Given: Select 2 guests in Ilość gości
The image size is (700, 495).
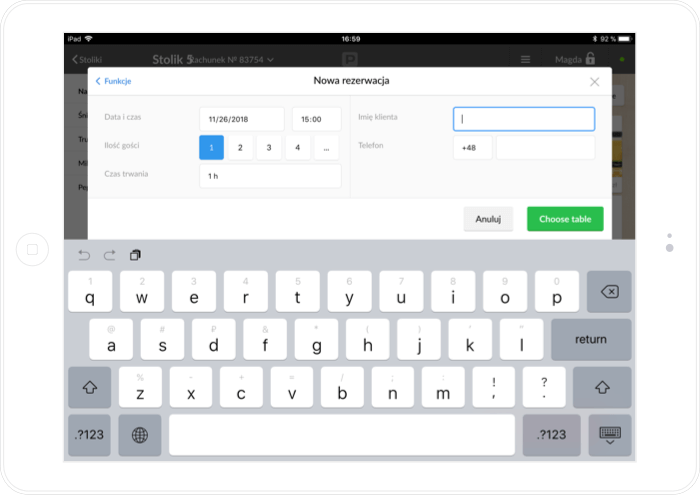Looking at the screenshot, I should pos(240,148).
